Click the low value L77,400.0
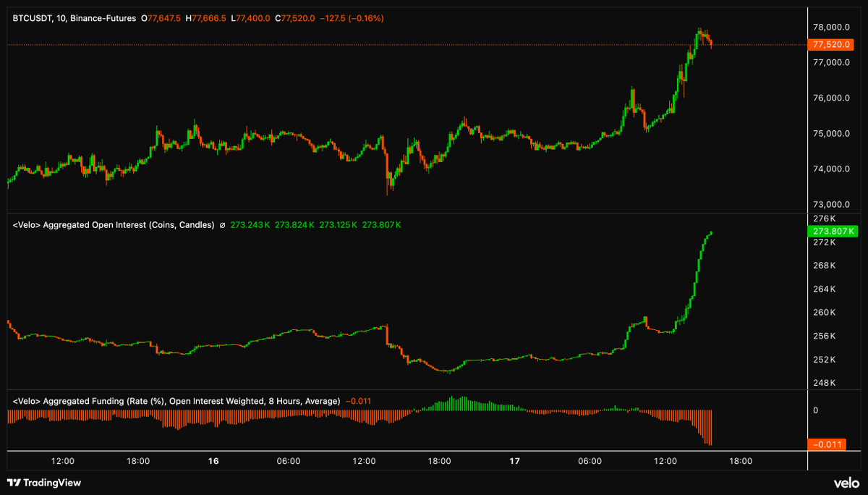Viewport: 868px width, 495px height. click(x=250, y=18)
